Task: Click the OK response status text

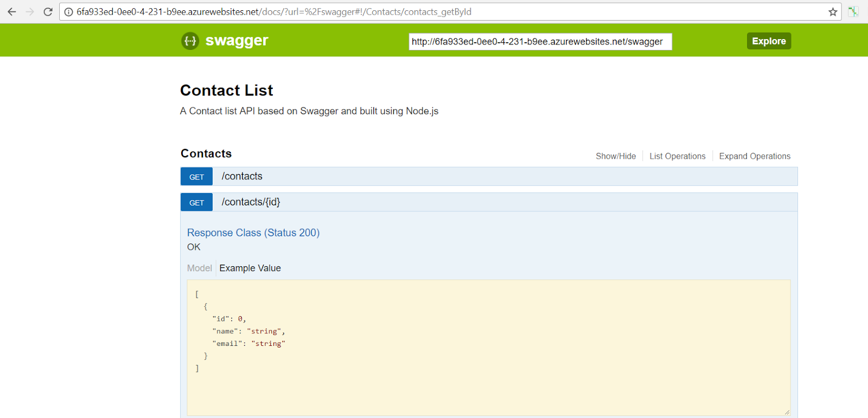Action: pyautogui.click(x=194, y=247)
